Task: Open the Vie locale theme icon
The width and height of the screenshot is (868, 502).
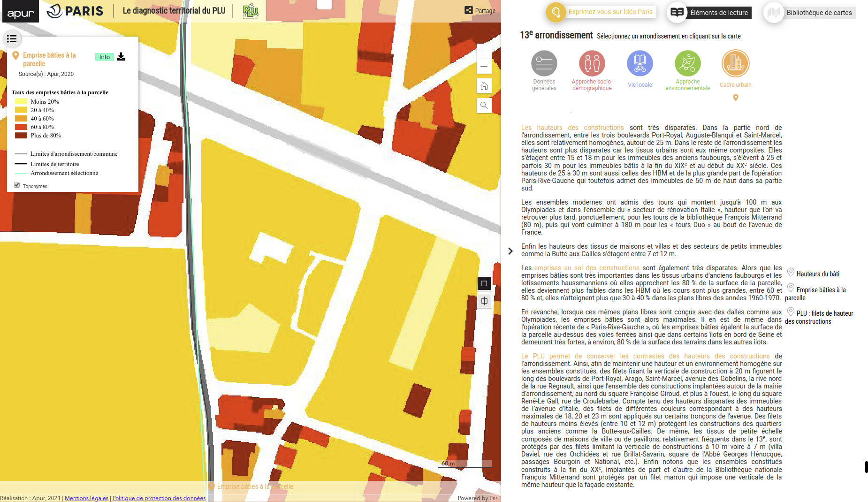Action: tap(640, 64)
